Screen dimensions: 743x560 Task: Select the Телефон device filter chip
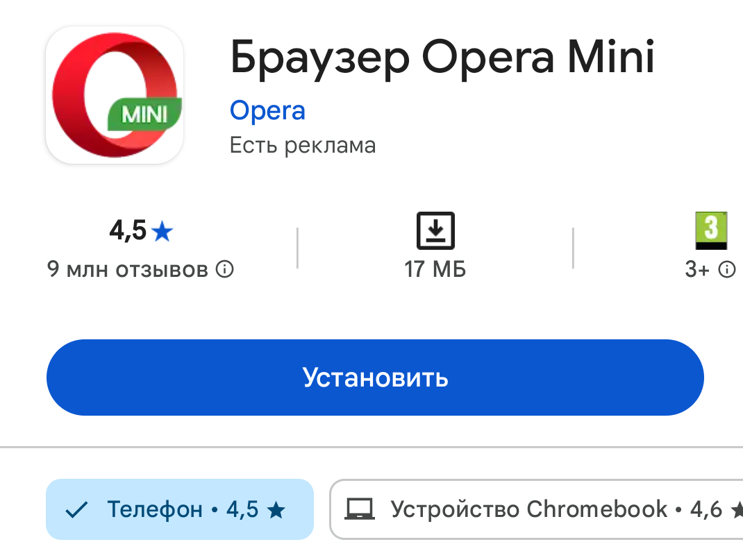[x=179, y=510]
